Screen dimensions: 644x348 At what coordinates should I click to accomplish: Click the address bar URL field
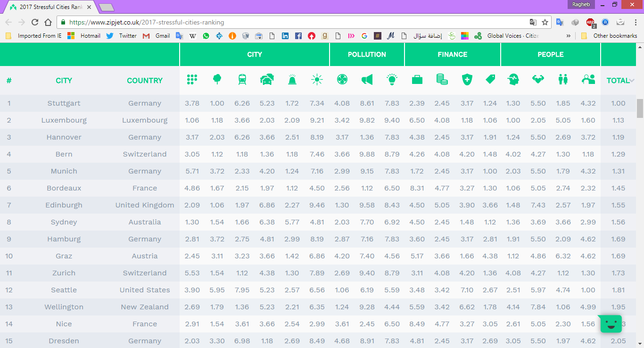(x=283, y=22)
